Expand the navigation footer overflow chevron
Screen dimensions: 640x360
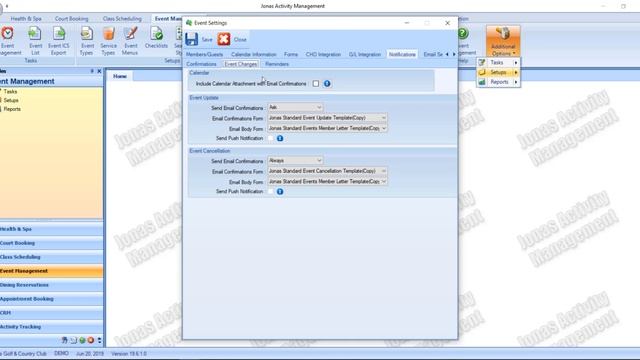pos(99,340)
